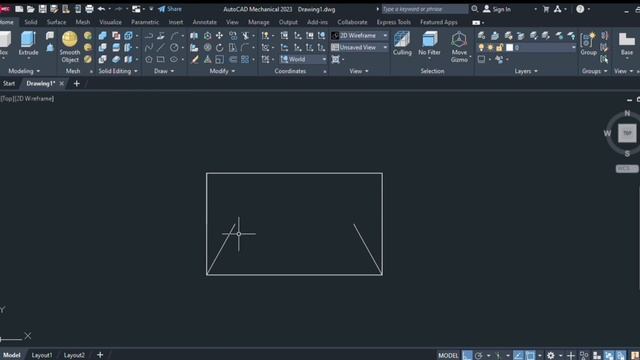This screenshot has width=640, height=360.
Task: Click the Move Gizmo icon
Action: pyautogui.click(x=459, y=47)
